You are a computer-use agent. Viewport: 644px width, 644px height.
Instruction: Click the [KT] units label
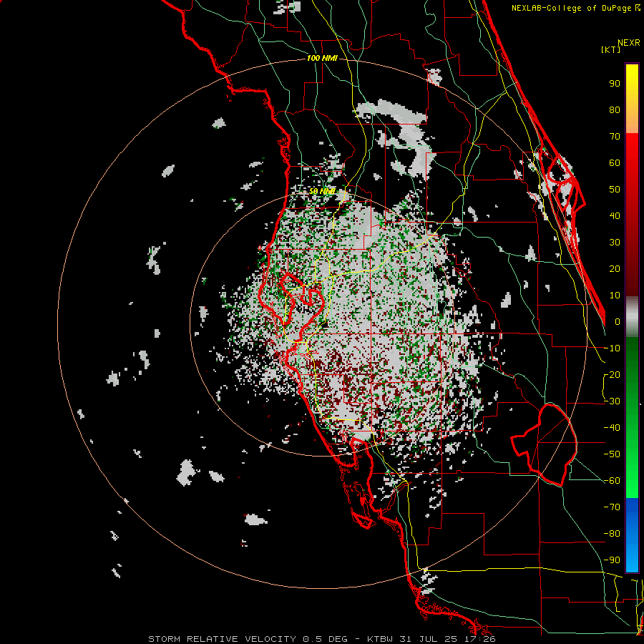611,49
